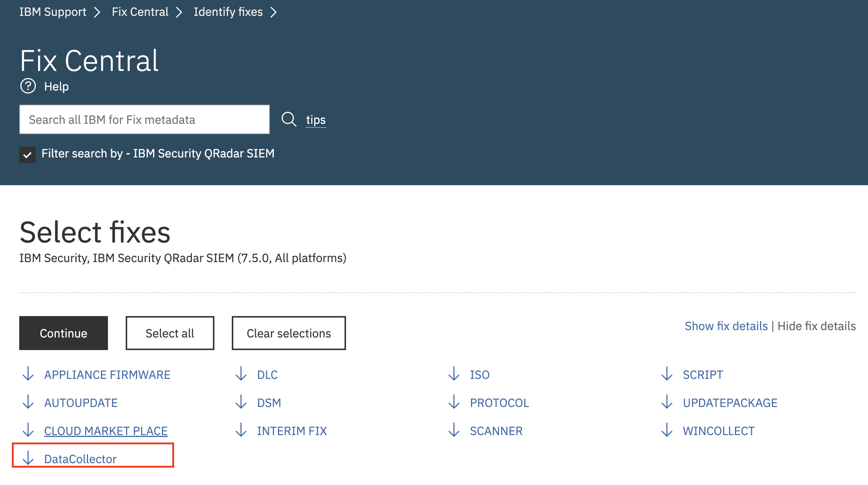Click the Help question mark icon

(x=28, y=86)
